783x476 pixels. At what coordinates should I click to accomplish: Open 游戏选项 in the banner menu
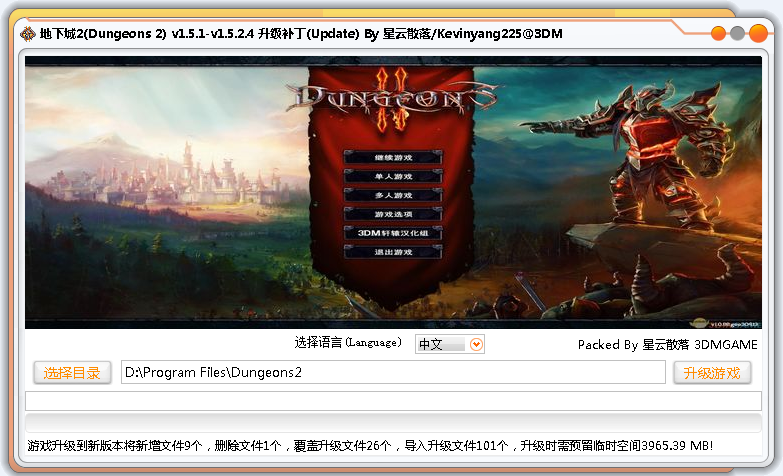click(393, 214)
